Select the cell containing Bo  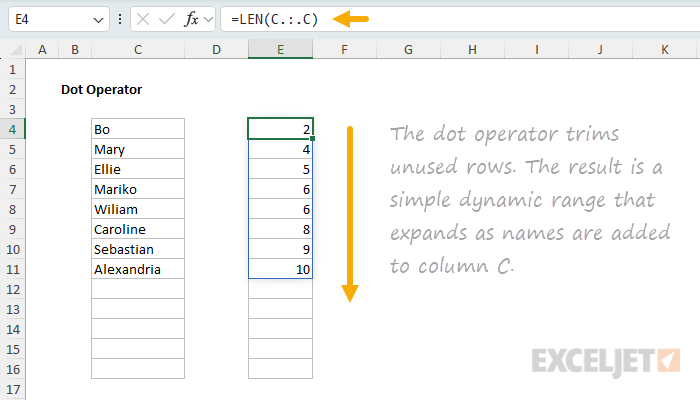pos(137,129)
